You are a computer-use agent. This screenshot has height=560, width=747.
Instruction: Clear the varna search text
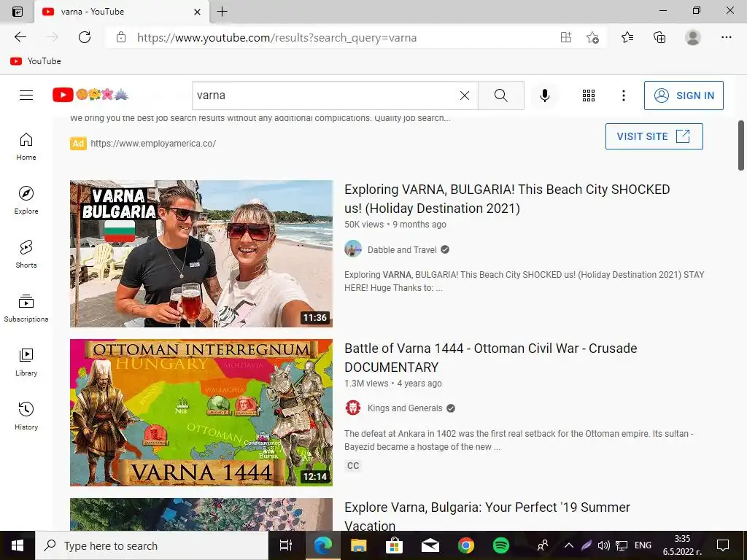pos(465,96)
